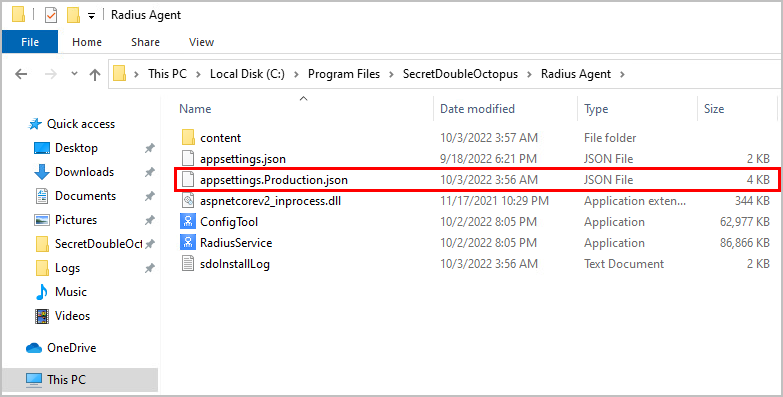
Task: Expand chevron after This PC breadcrumb
Action: click(198, 74)
